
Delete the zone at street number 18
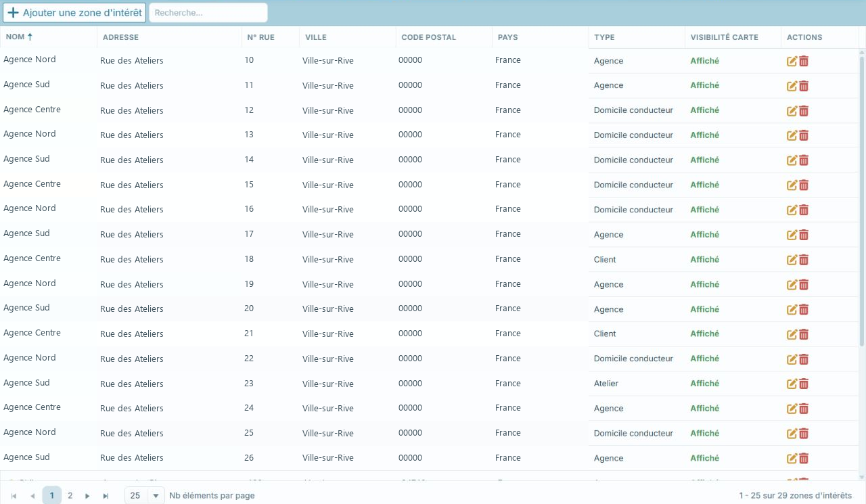click(804, 260)
